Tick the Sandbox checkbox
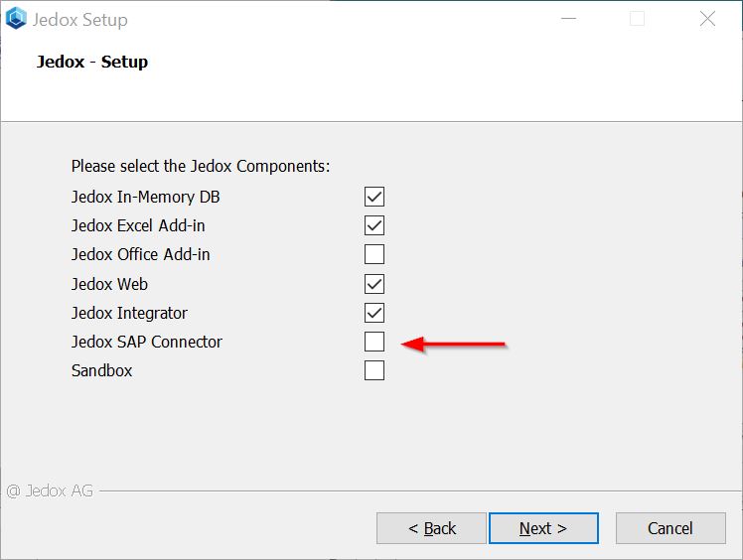 coord(373,370)
